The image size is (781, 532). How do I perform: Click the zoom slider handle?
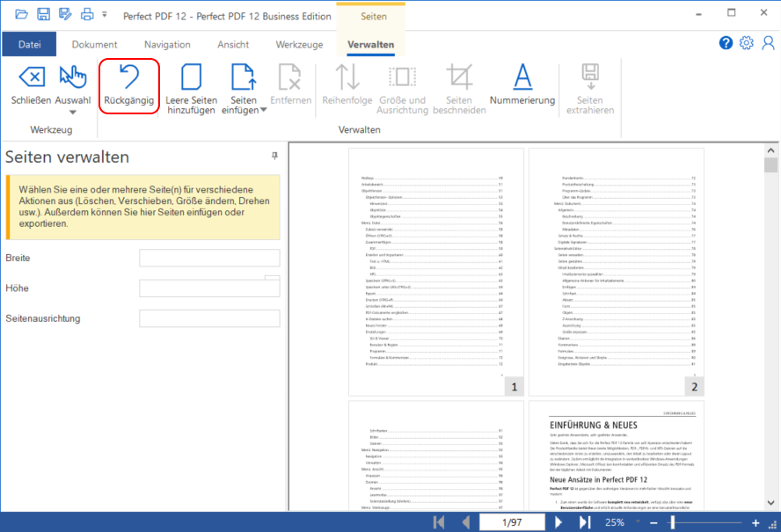click(x=673, y=522)
